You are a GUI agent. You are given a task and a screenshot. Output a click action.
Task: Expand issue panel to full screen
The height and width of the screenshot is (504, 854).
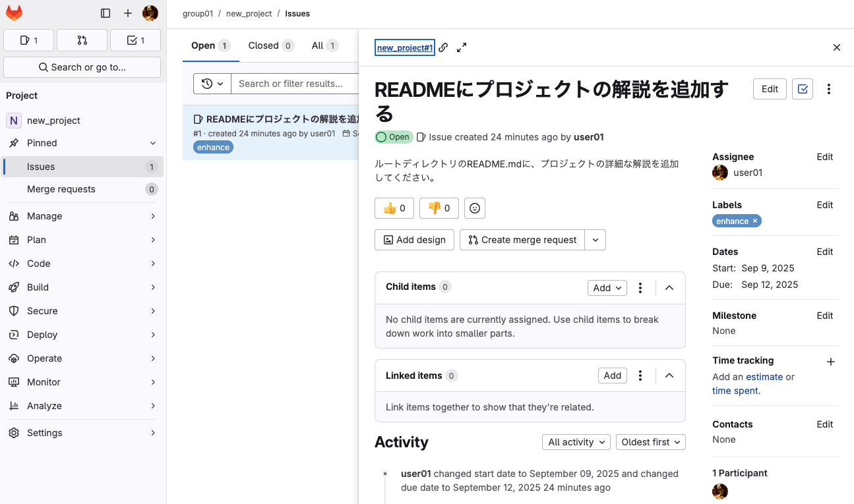[x=462, y=47]
